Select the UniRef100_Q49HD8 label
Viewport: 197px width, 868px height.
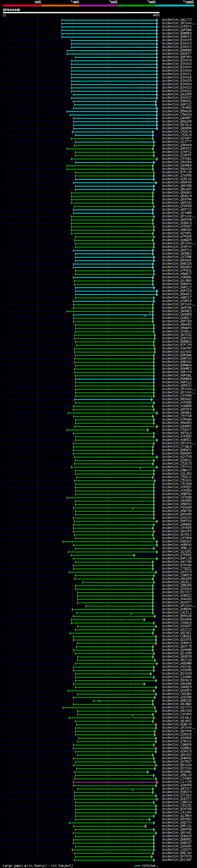177,128
